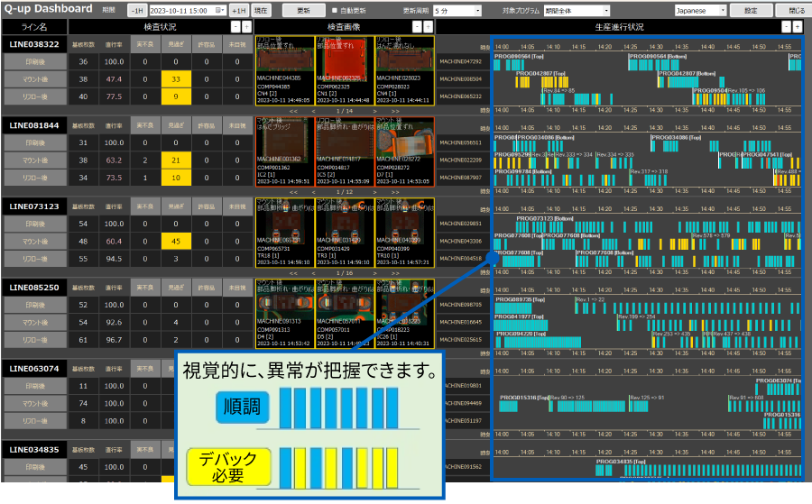Open inspection image MACHINE028023
Image resolution: width=812 pixels, height=504 pixels.
pos(404,71)
